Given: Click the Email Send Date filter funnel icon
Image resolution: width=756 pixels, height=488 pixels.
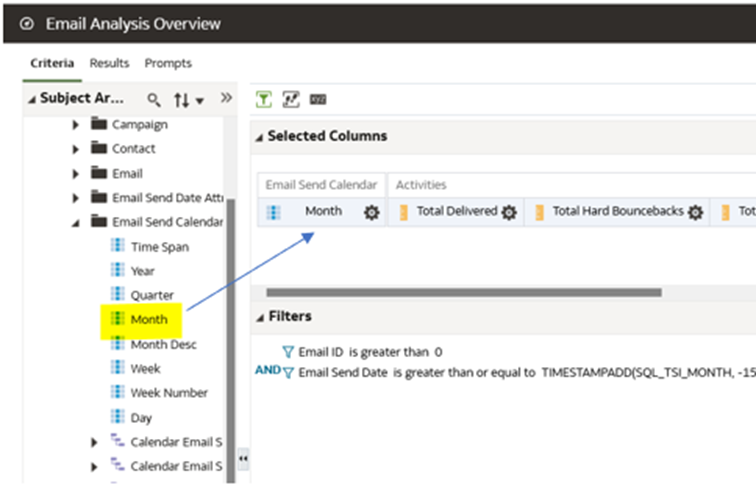Looking at the screenshot, I should point(288,373).
